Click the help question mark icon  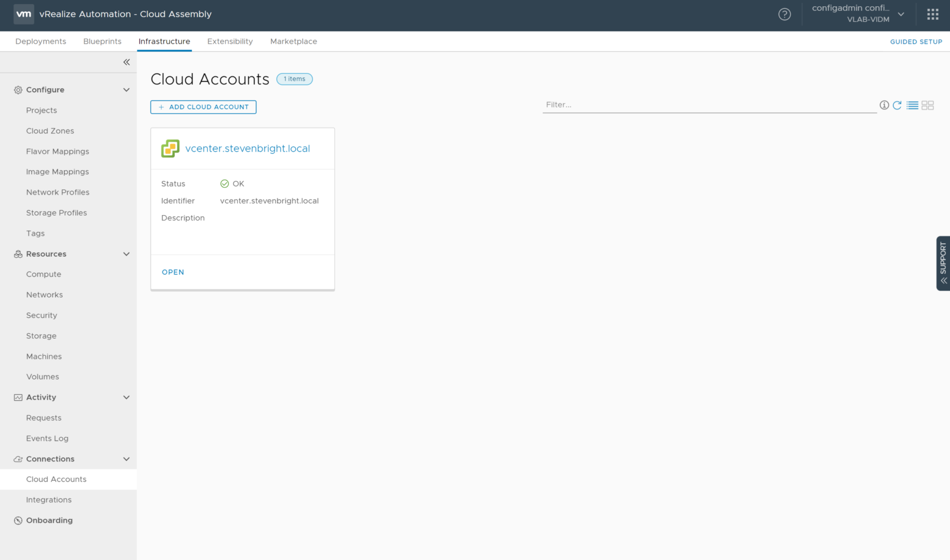click(784, 15)
